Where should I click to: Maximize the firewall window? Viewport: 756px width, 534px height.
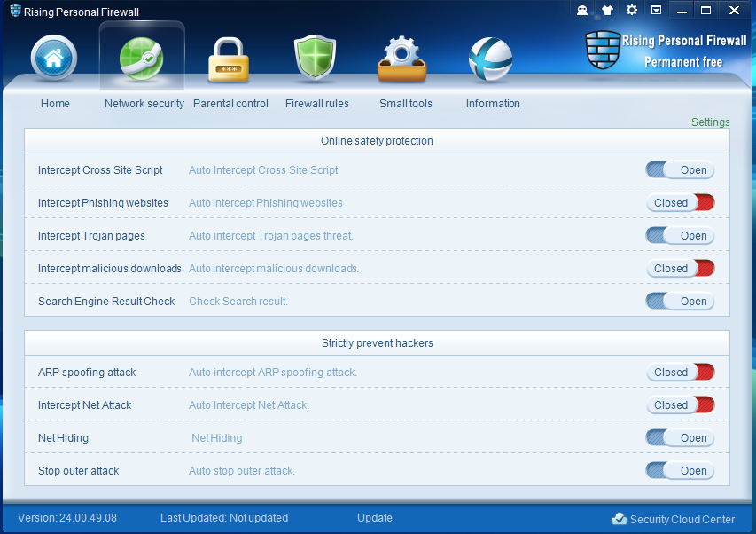[x=705, y=10]
